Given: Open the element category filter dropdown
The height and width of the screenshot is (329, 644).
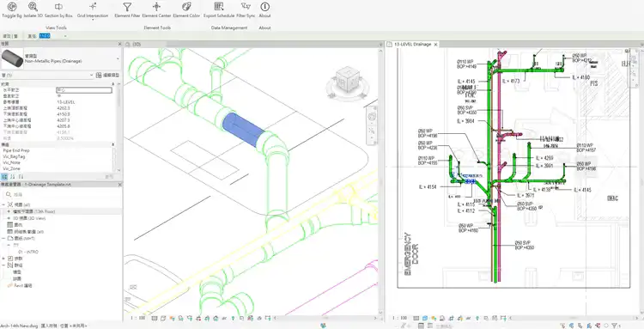Looking at the screenshot, I should click(92, 76).
